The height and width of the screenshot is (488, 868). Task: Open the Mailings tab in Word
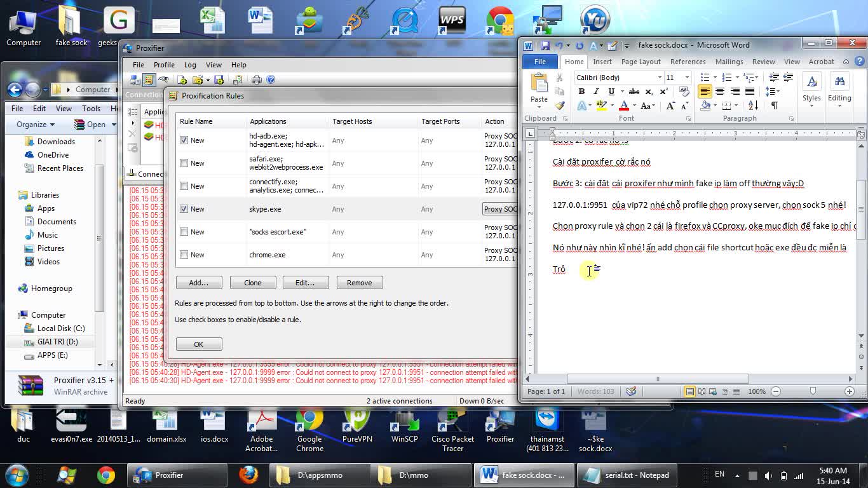729,62
